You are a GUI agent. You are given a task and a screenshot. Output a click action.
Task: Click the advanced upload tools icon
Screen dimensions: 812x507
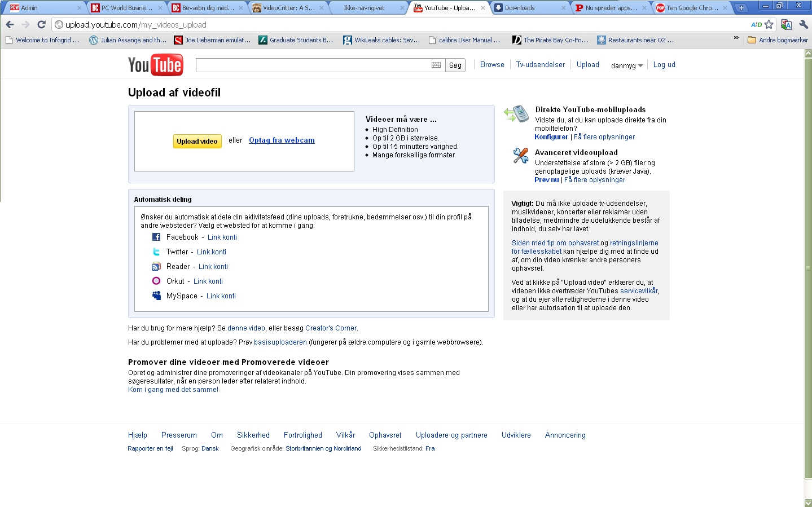(520, 155)
